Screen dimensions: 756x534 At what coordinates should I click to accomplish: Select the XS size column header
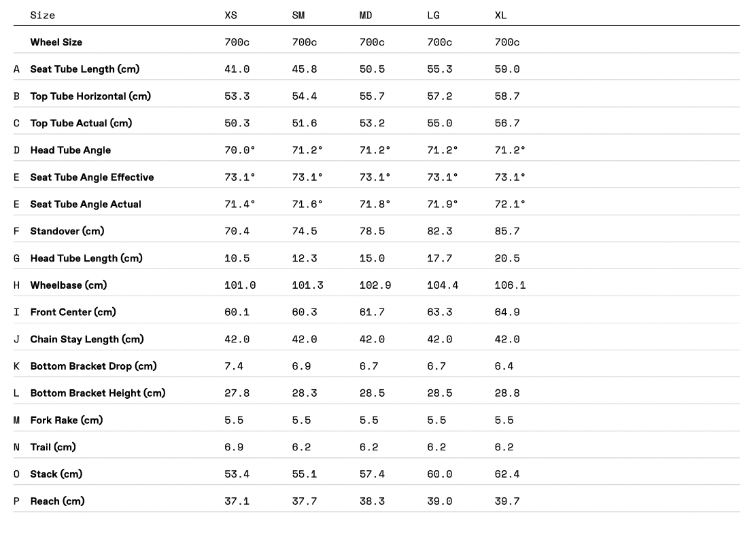231,16
